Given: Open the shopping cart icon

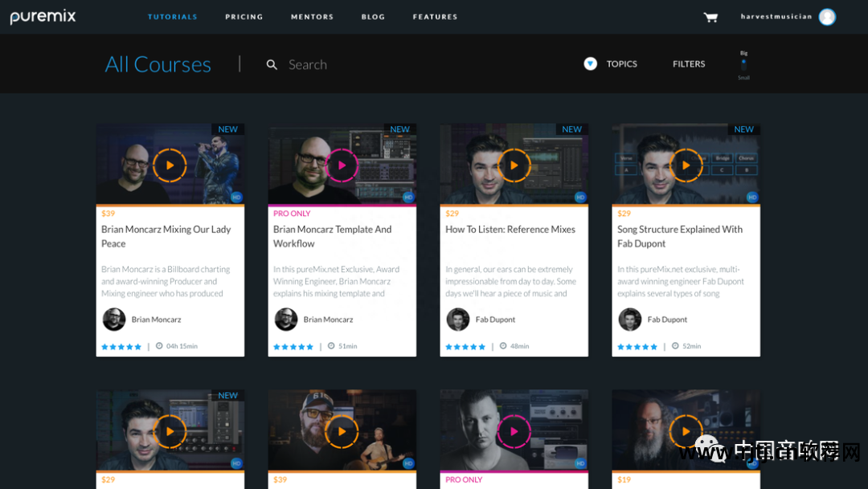Looking at the screenshot, I should pyautogui.click(x=710, y=17).
